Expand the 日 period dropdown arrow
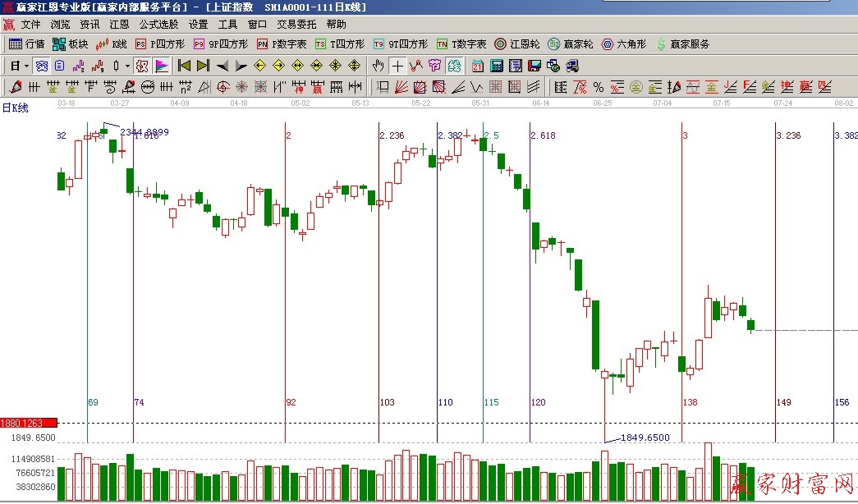This screenshot has width=858, height=504. click(x=26, y=66)
